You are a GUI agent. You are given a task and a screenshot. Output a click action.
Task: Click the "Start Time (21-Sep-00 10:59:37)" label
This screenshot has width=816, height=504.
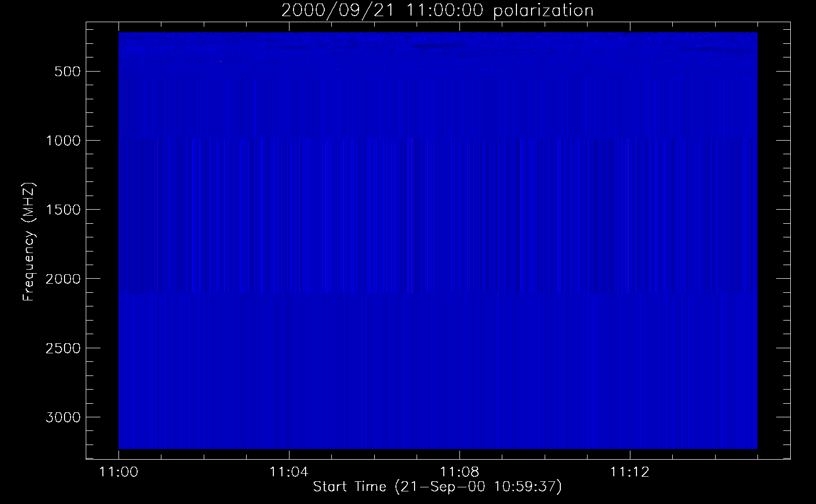click(437, 487)
